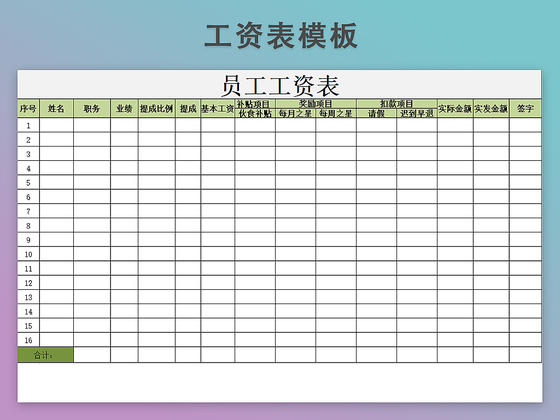Select the 每周之星 sub-header

tap(336, 113)
